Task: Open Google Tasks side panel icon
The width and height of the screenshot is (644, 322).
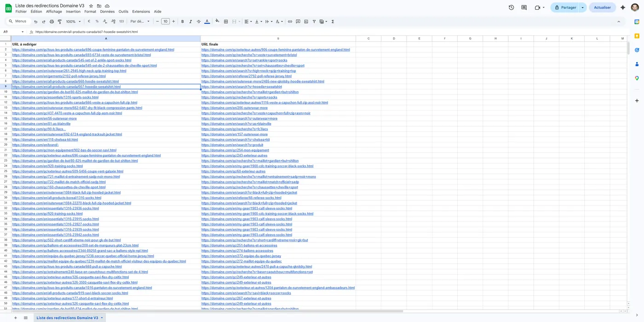Action: [637, 50]
